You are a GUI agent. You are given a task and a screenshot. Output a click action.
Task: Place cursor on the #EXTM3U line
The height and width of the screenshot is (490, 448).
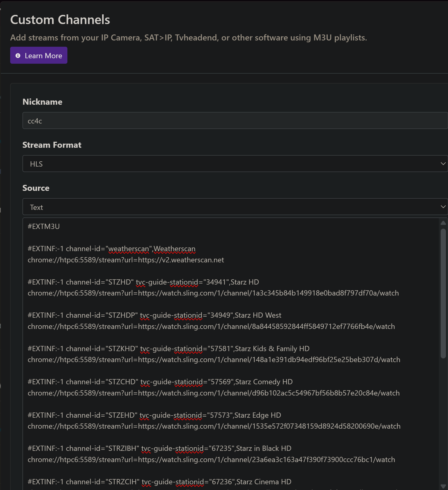click(x=44, y=226)
